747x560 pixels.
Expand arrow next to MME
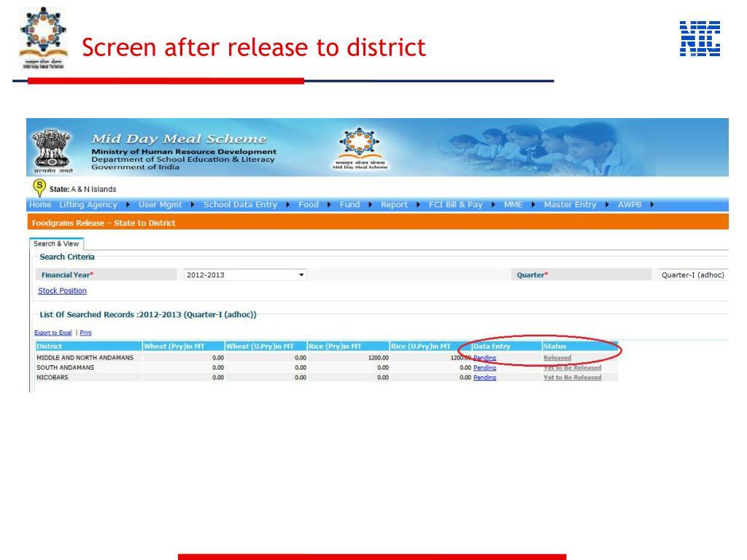[x=533, y=204]
